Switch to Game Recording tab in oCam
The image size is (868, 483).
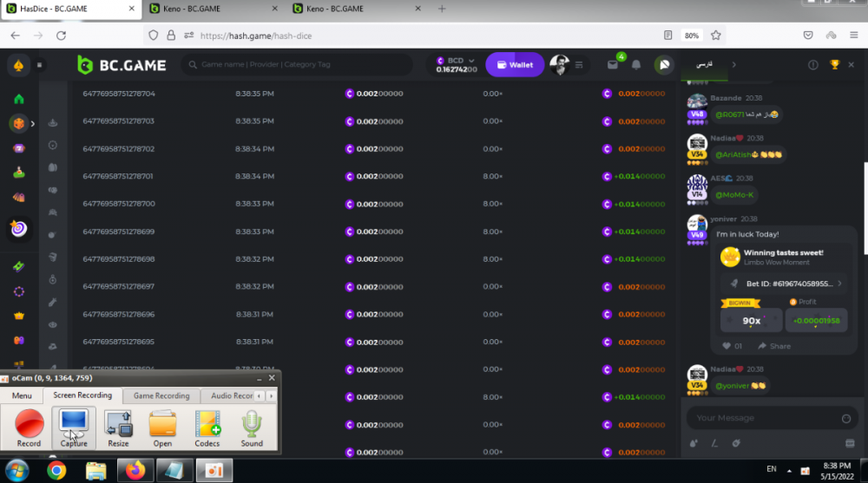(161, 395)
